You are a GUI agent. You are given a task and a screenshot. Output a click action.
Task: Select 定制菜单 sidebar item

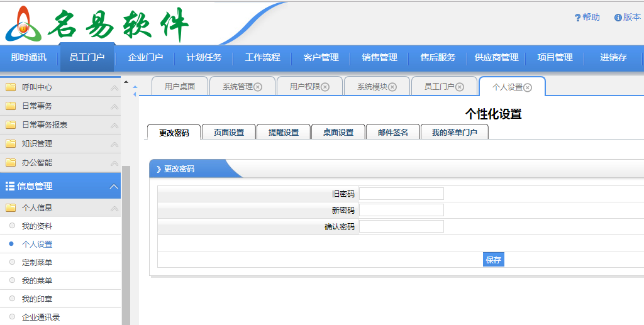coord(37,262)
